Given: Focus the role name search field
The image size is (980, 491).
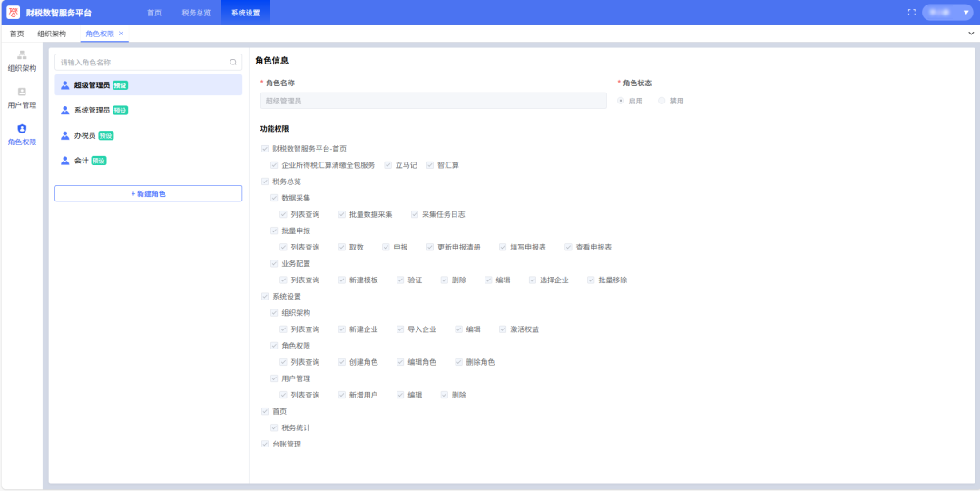Looking at the screenshot, I should click(148, 63).
